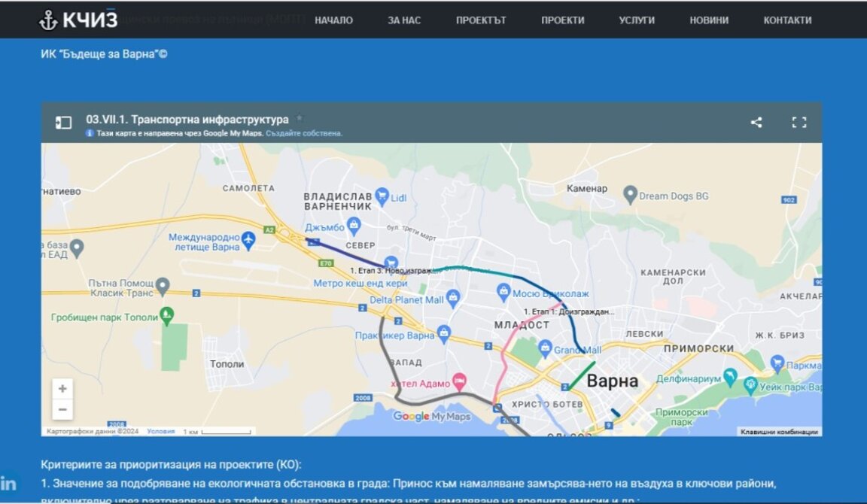Viewport: 867px width, 504px height.
Task: Select the Dream Dogs BG pin
Action: [x=631, y=195]
